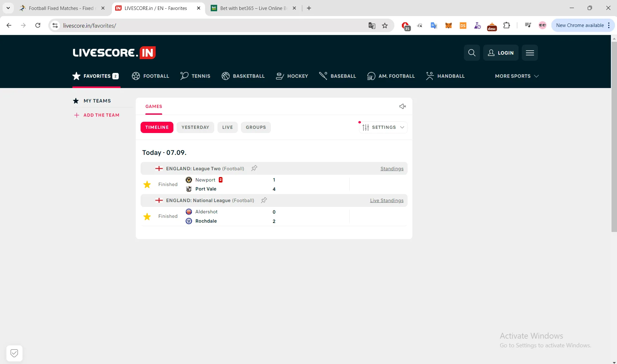Select the Favorites section in the nav
Image resolution: width=617 pixels, height=364 pixels.
click(96, 76)
